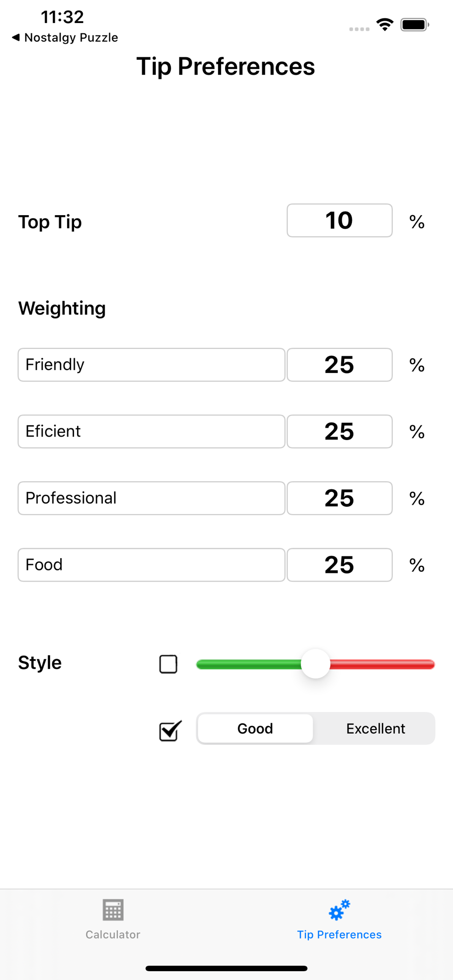Edit the Eficient label field
The width and height of the screenshot is (453, 980).
tap(151, 431)
